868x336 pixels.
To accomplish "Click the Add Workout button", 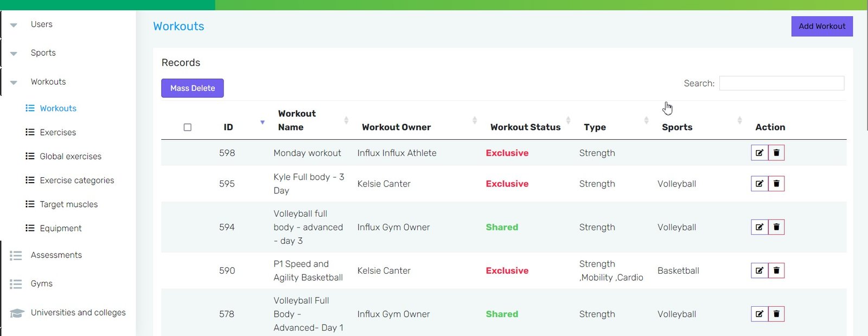I will pos(822,26).
